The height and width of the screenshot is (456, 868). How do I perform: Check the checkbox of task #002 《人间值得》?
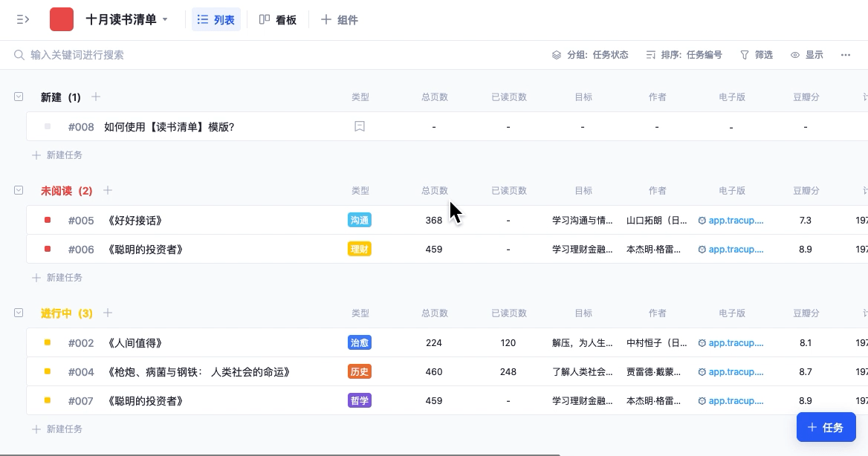(48, 342)
